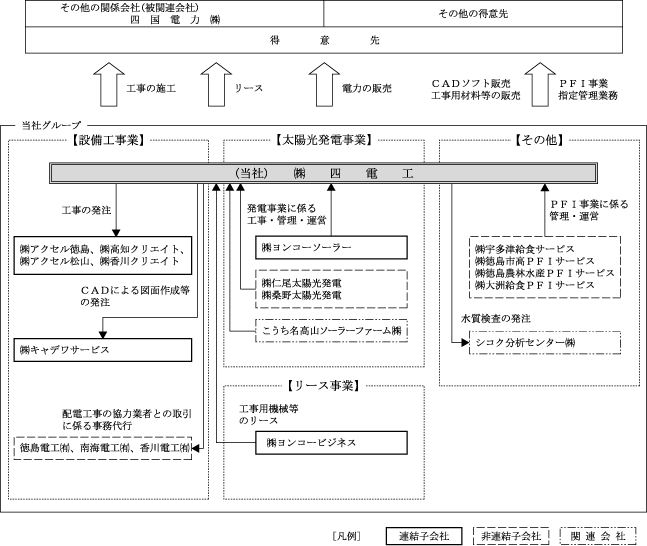The height and width of the screenshot is (546, 647).
Task: Click the リース arrow label
Action: [x=248, y=88]
